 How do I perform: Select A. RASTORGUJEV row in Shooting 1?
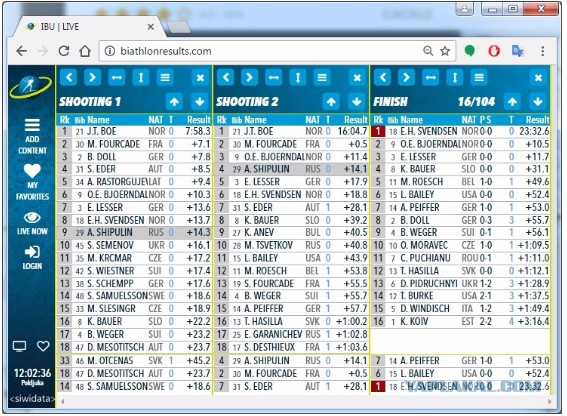pyautogui.click(x=134, y=182)
